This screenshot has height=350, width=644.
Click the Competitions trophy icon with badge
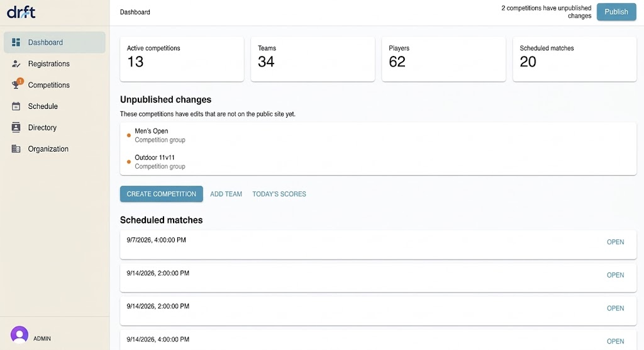tap(16, 84)
